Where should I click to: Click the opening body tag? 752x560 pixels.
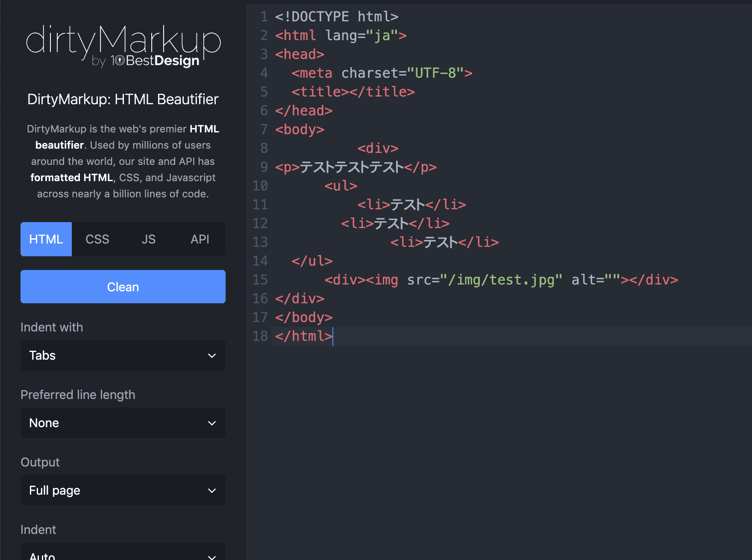click(x=300, y=129)
